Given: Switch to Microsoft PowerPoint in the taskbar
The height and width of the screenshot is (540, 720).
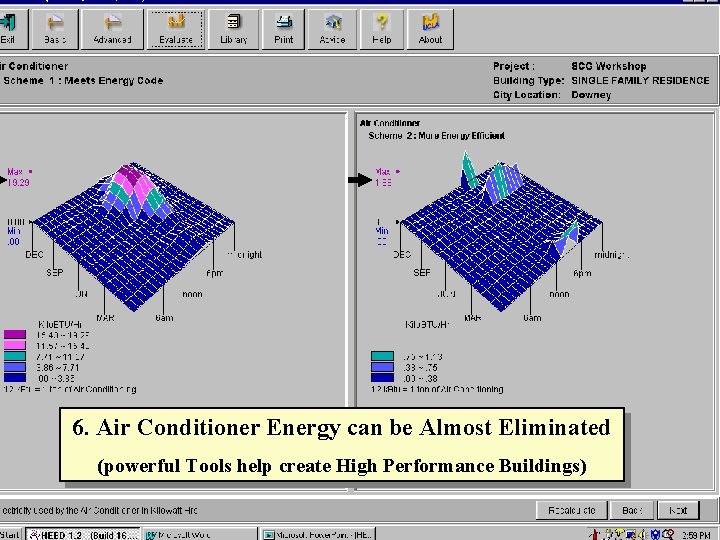Looking at the screenshot, I should 318,534.
